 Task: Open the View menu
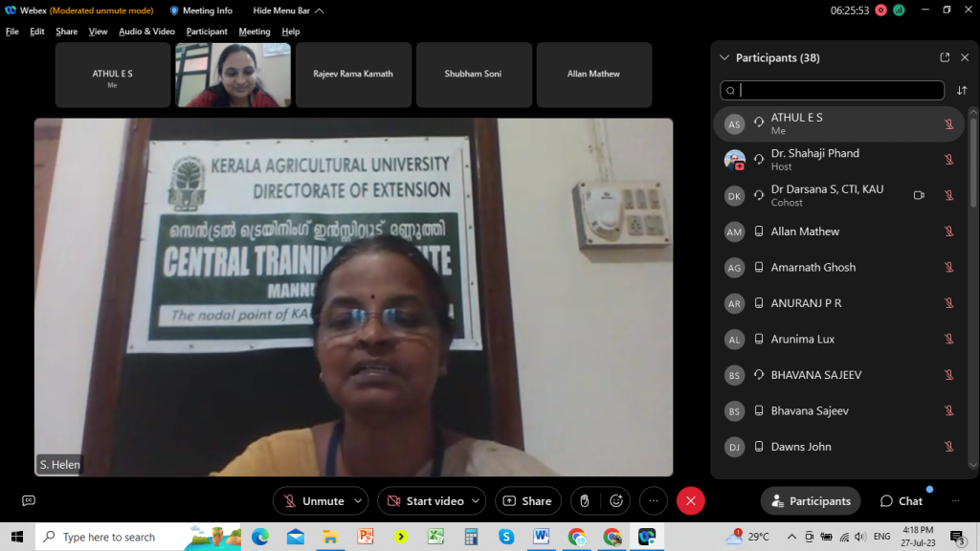[x=98, y=32]
